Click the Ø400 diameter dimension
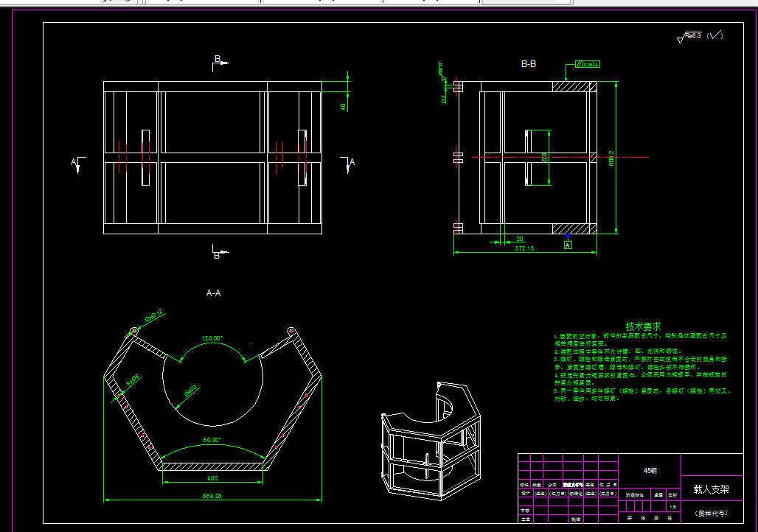758x532 pixels. (190, 391)
